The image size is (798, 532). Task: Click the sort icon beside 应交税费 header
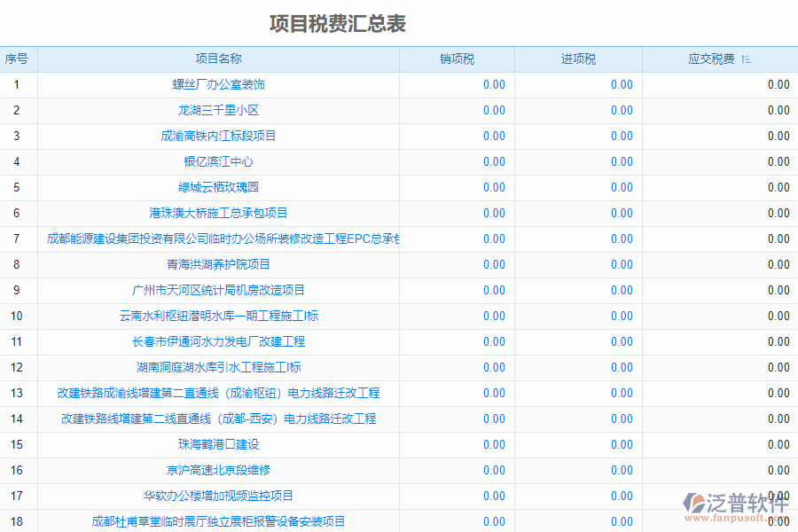click(746, 59)
